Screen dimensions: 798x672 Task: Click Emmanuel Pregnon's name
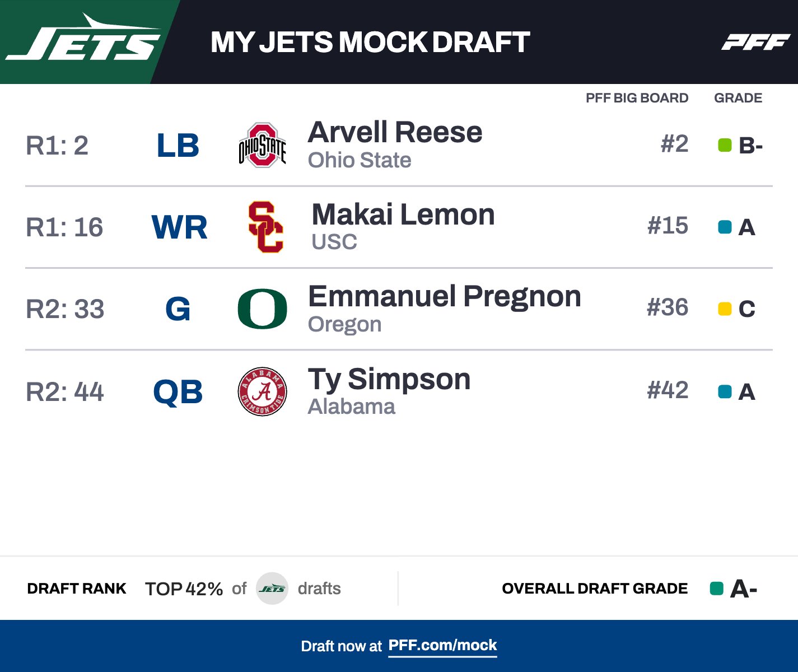click(445, 296)
